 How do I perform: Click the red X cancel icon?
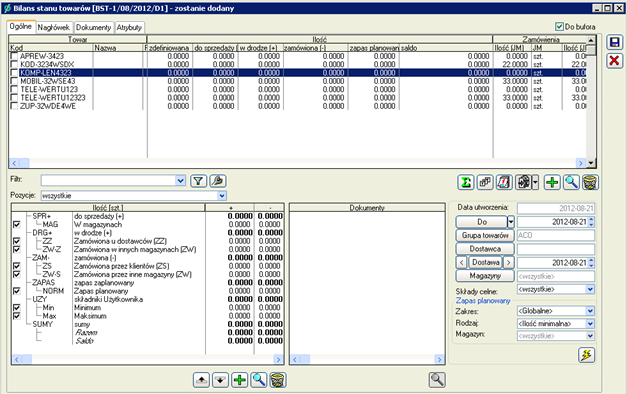pyautogui.click(x=614, y=61)
